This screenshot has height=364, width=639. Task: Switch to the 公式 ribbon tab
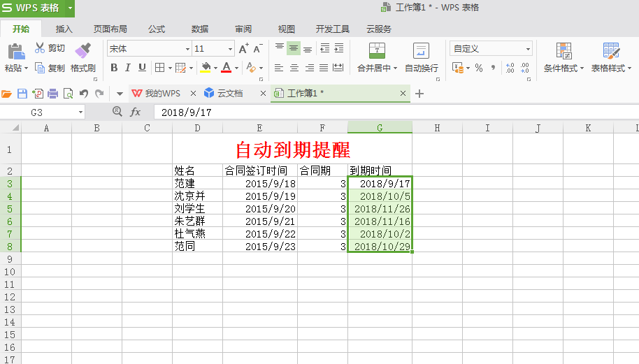[x=157, y=29]
